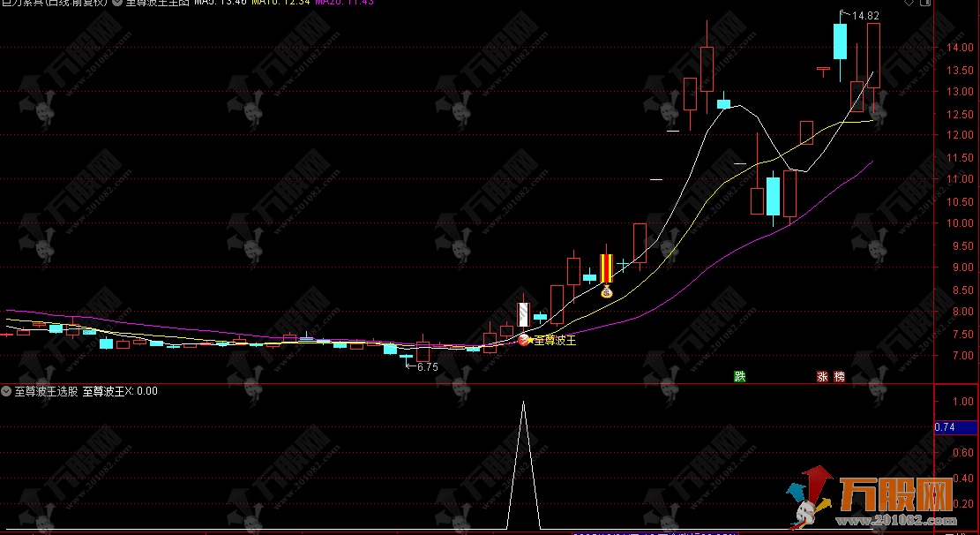The image size is (980, 535).
Task: Click the MA5 value label
Action: point(221,3)
